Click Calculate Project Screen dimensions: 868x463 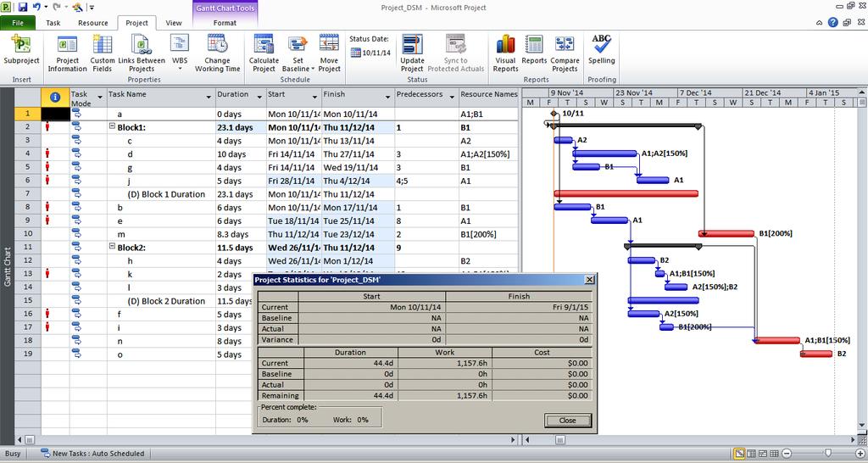264,52
